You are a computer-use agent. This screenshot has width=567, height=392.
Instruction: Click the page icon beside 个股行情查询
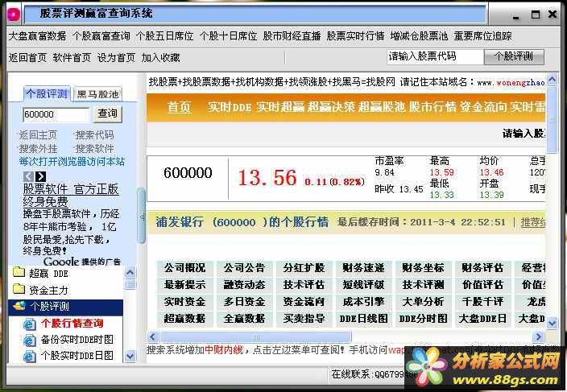point(29,324)
